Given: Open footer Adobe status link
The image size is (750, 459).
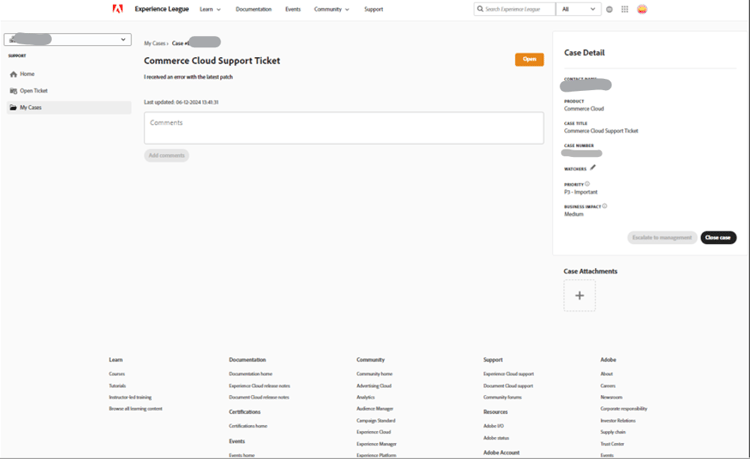Looking at the screenshot, I should tap(496, 438).
